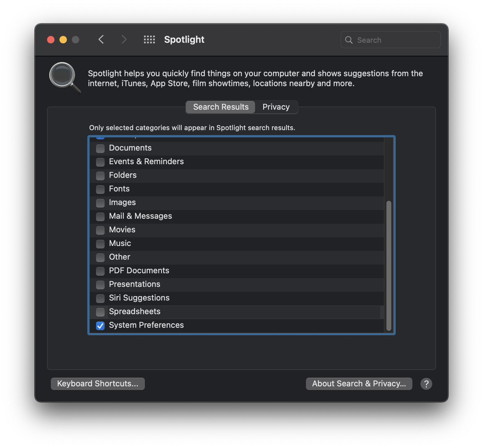Screen dimensions: 483x448
Task: Focus the Search input field
Action: 391,40
